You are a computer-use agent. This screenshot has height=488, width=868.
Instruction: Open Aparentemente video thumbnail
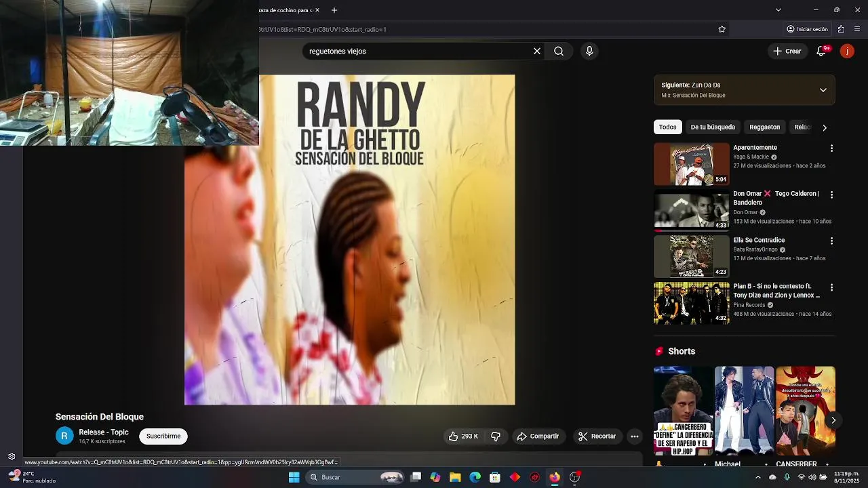click(691, 164)
